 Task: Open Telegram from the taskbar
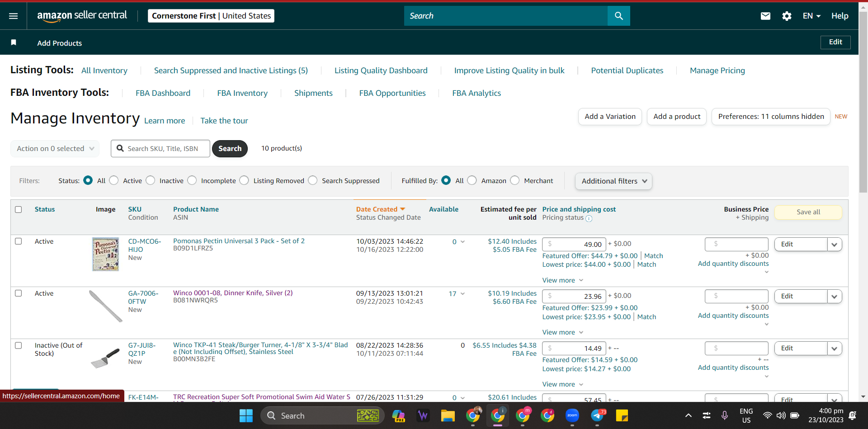point(597,415)
